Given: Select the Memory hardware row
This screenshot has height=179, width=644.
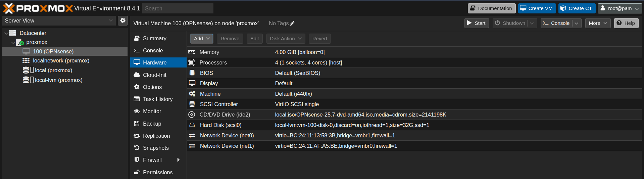Looking at the screenshot, I should (x=209, y=52).
